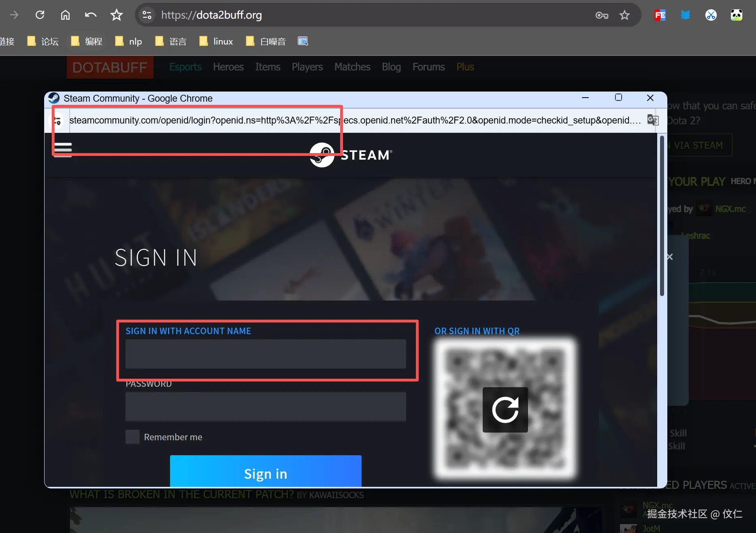Click the Steam popup URL text

tap(355, 120)
